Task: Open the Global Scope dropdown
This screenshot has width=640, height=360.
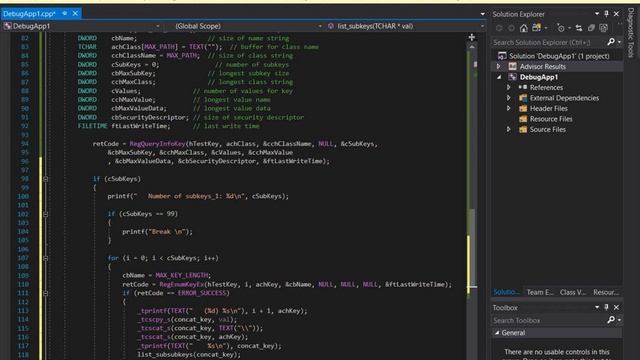Action: tap(320, 26)
